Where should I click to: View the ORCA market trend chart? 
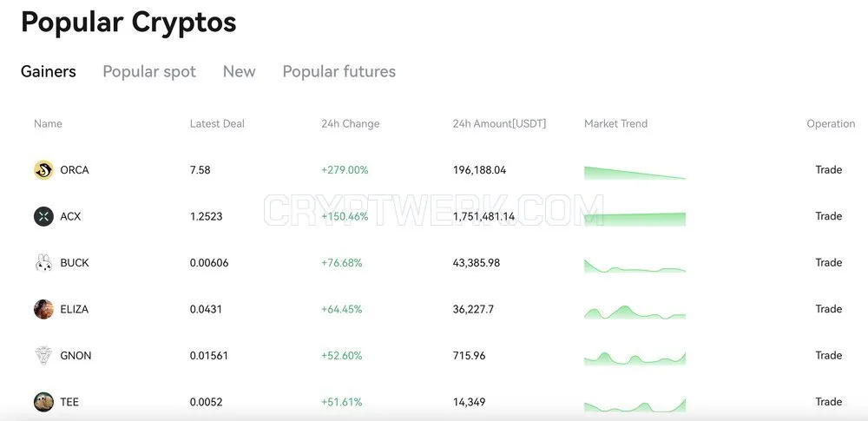pos(635,173)
